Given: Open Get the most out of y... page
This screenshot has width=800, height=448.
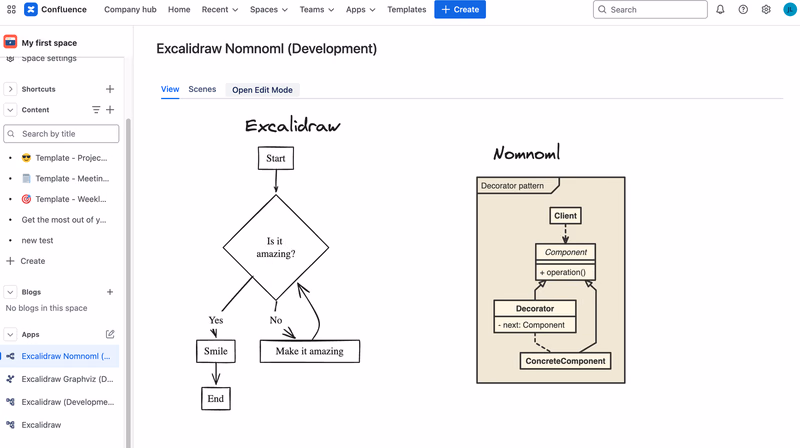Looking at the screenshot, I should click(64, 220).
